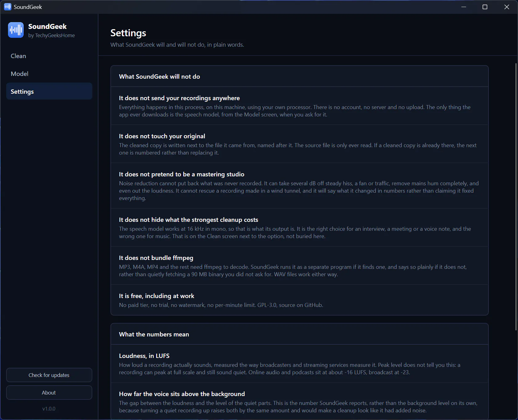Screen dimensions: 518x420
Task: Click the SoundGeek title bar app icon
Action: 8,7
